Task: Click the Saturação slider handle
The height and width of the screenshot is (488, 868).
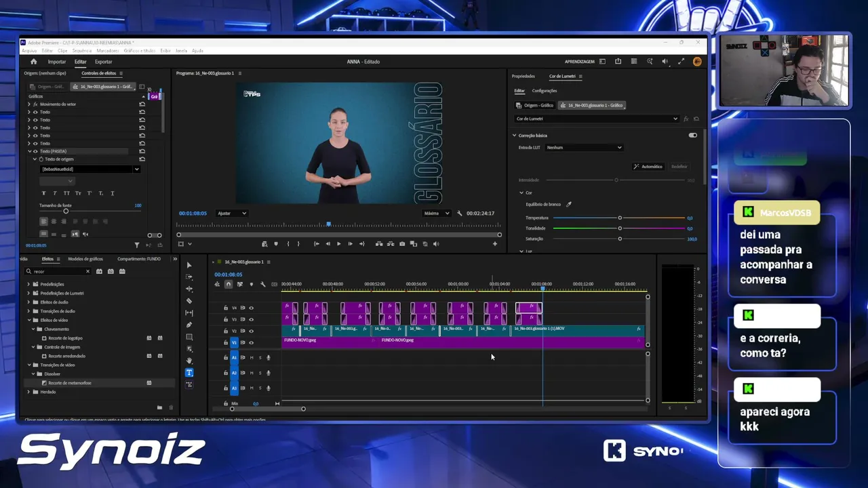Action: tap(620, 239)
